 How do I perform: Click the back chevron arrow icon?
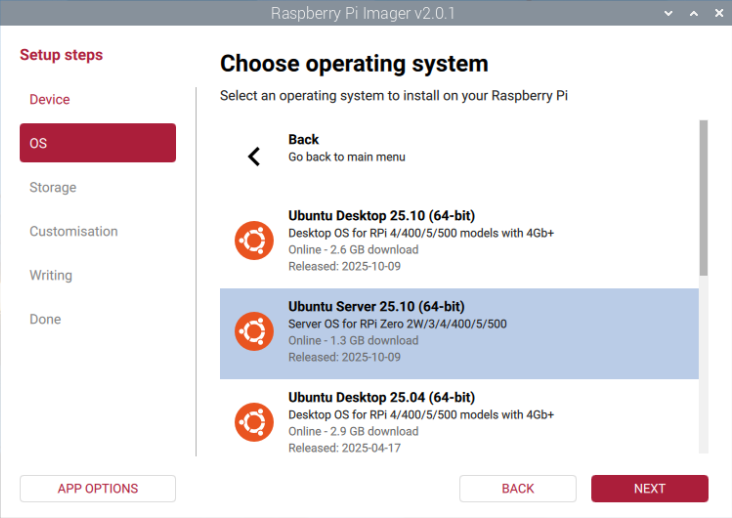pos(254,156)
